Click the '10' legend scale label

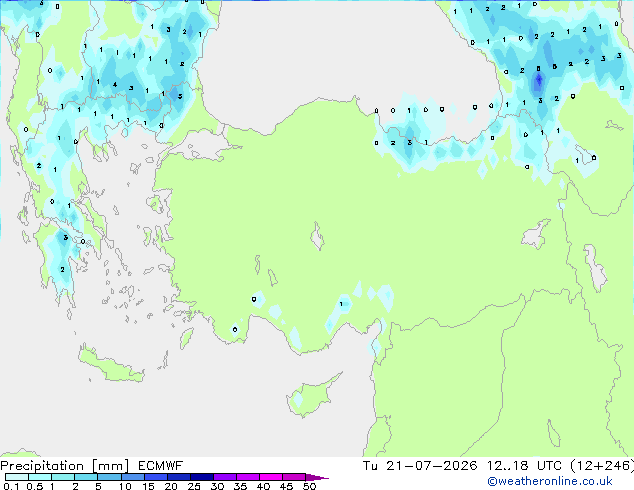pyautogui.click(x=125, y=486)
